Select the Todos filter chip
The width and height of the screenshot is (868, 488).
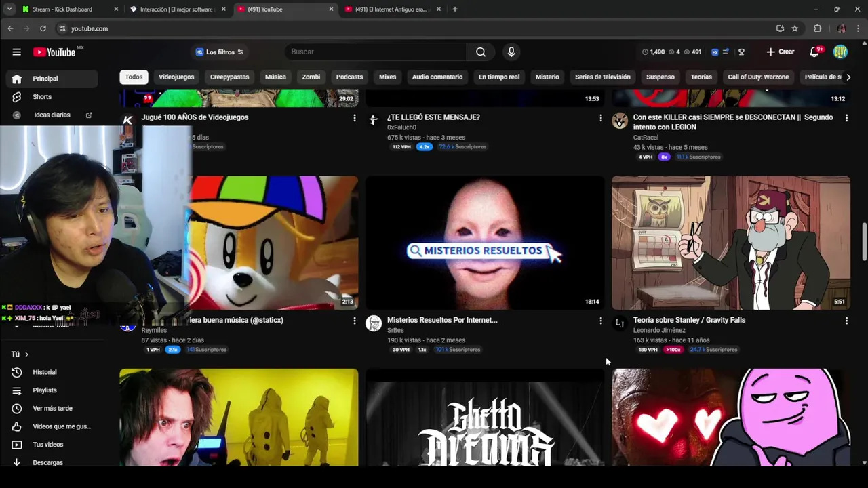[134, 77]
